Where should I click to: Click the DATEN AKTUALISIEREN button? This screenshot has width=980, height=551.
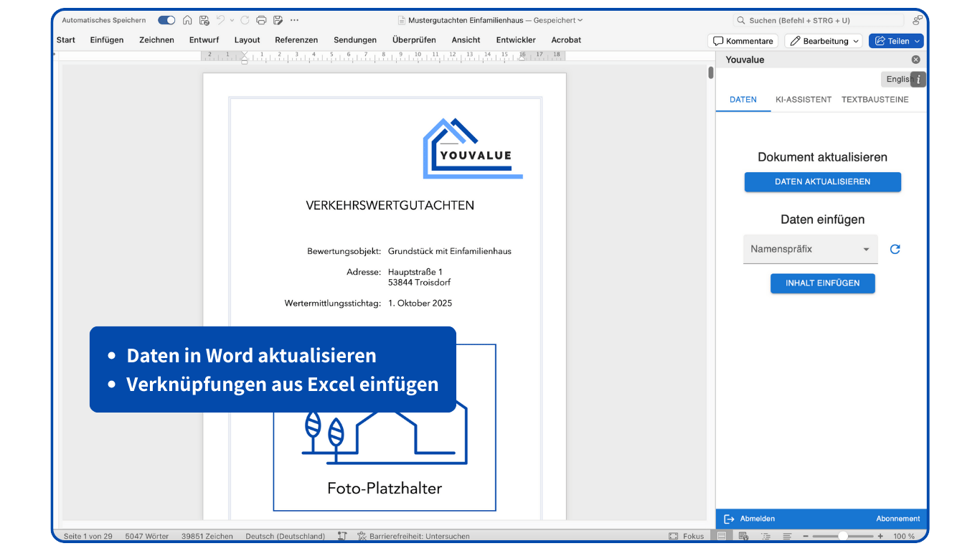[822, 182]
